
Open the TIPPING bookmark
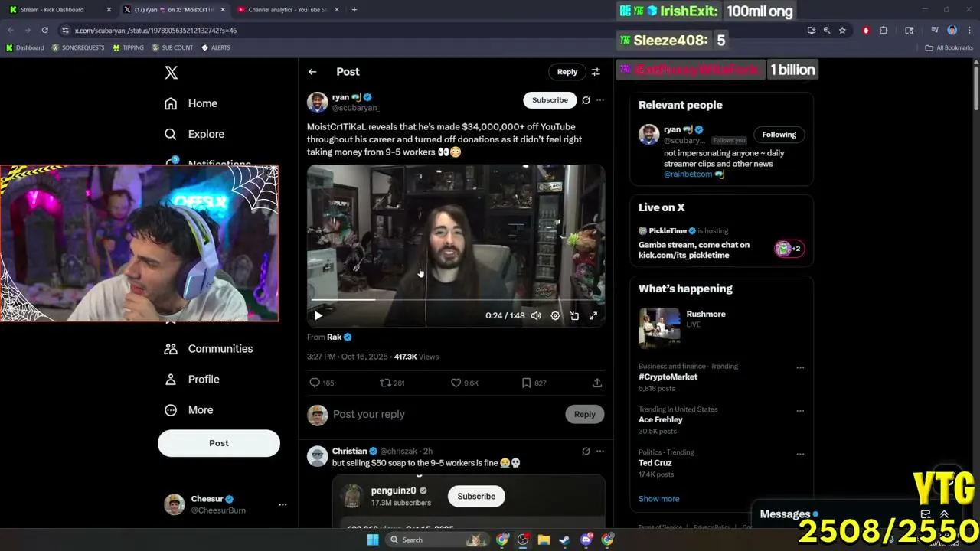pyautogui.click(x=128, y=47)
